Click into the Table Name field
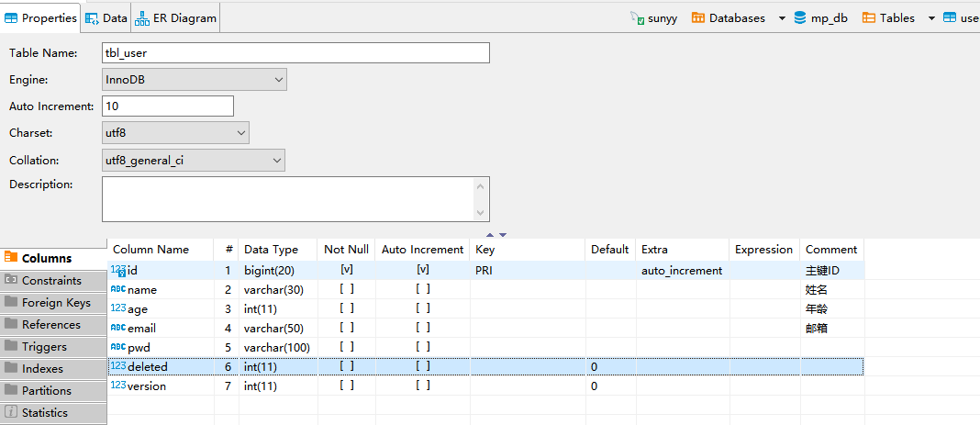 (x=295, y=53)
